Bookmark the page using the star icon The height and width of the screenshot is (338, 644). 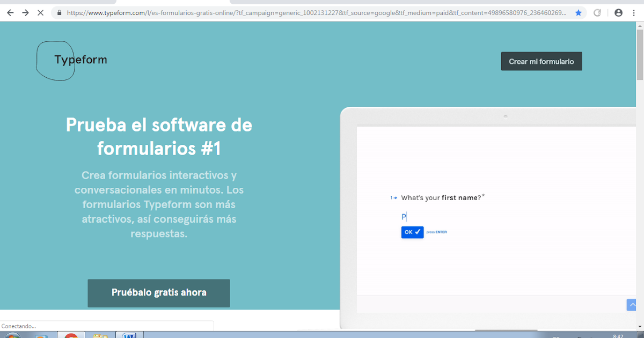click(x=579, y=13)
